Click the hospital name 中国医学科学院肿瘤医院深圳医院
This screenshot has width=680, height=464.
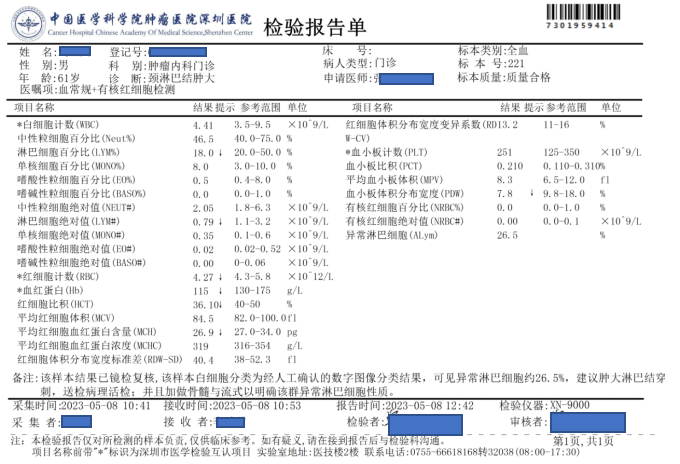point(150,19)
